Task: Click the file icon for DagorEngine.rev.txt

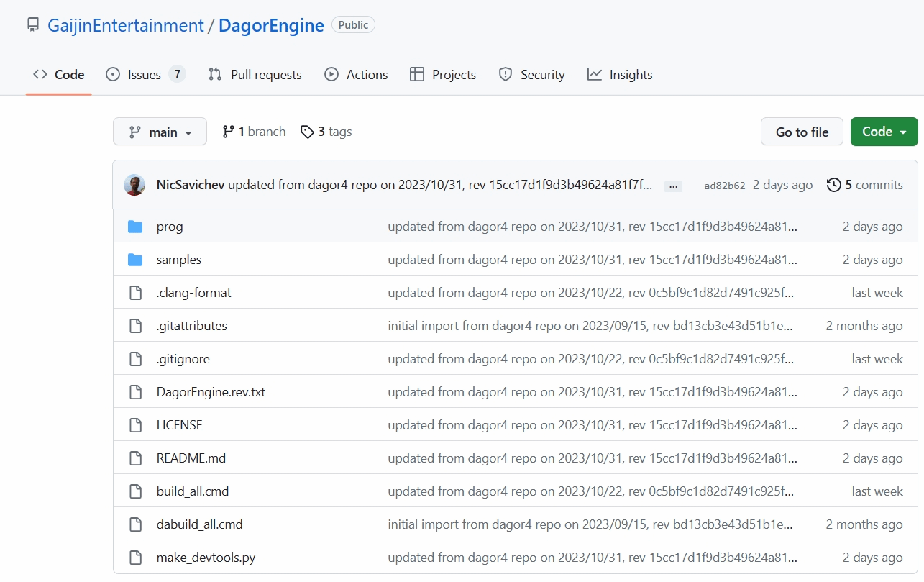Action: click(x=135, y=392)
